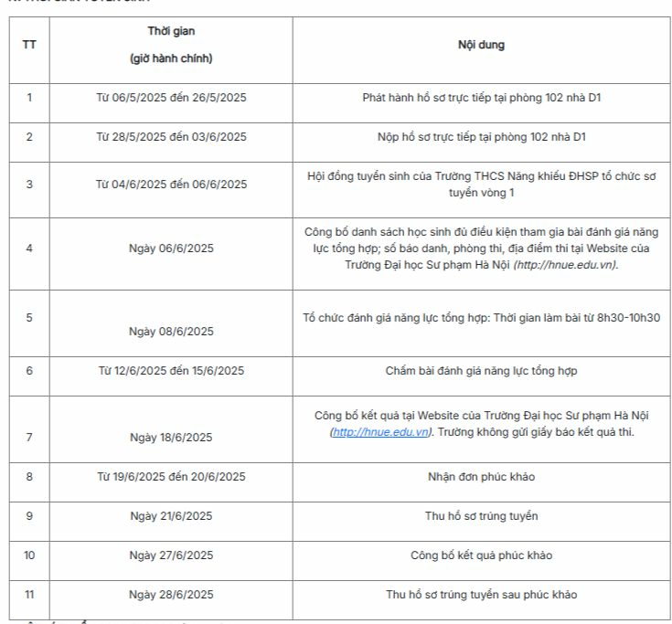Click the 'Nội dung' column header
672x624 pixels.
[x=481, y=45]
